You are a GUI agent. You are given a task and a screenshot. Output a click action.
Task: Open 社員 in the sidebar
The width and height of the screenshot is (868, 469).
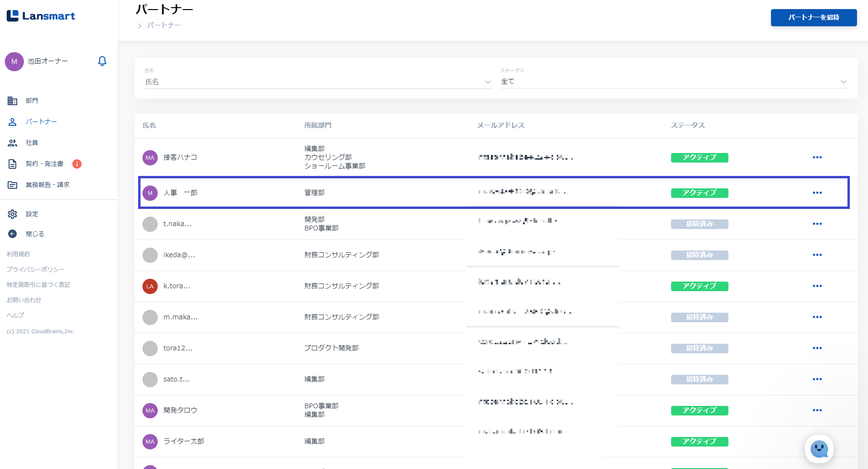coord(32,143)
